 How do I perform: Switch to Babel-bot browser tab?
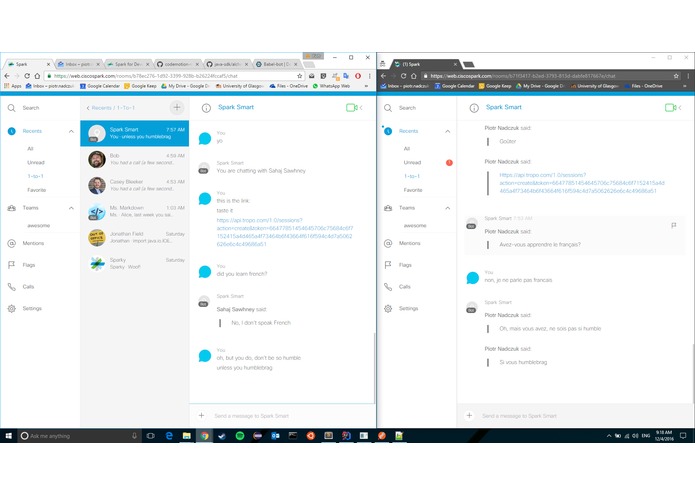277,64
